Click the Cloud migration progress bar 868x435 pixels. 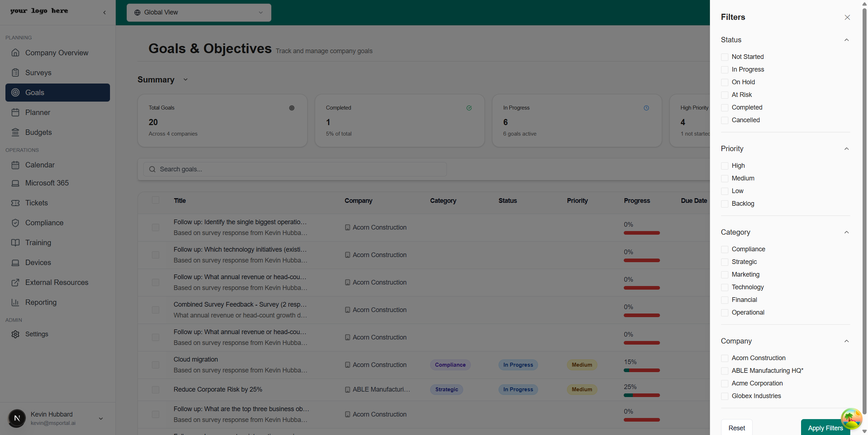pos(642,370)
